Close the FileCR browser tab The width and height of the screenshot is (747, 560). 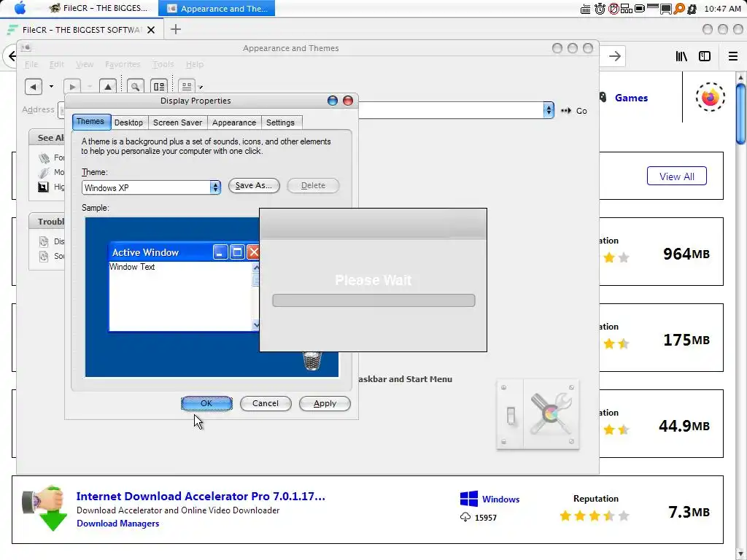click(151, 30)
